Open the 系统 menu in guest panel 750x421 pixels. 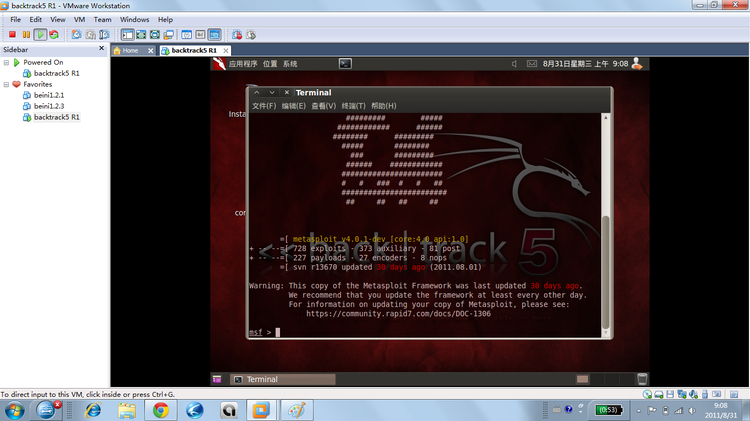[x=290, y=64]
